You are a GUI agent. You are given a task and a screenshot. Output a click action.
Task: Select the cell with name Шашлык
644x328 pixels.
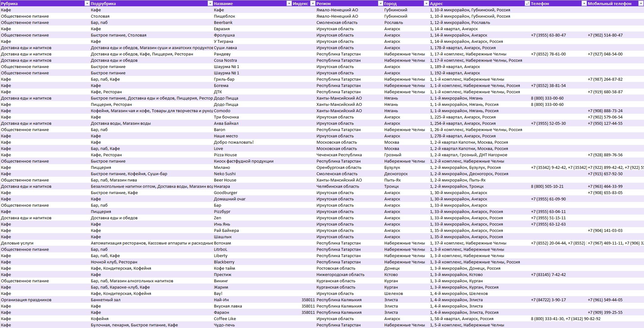coord(252,237)
